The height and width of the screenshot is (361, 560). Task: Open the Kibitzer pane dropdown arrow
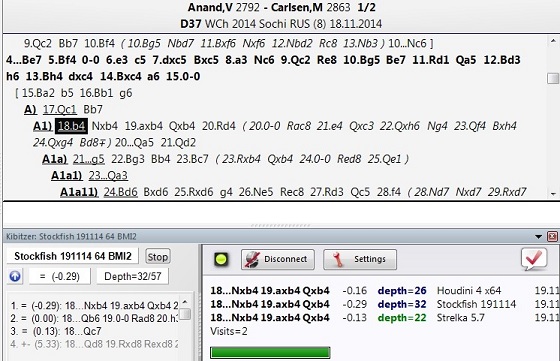click(539, 236)
